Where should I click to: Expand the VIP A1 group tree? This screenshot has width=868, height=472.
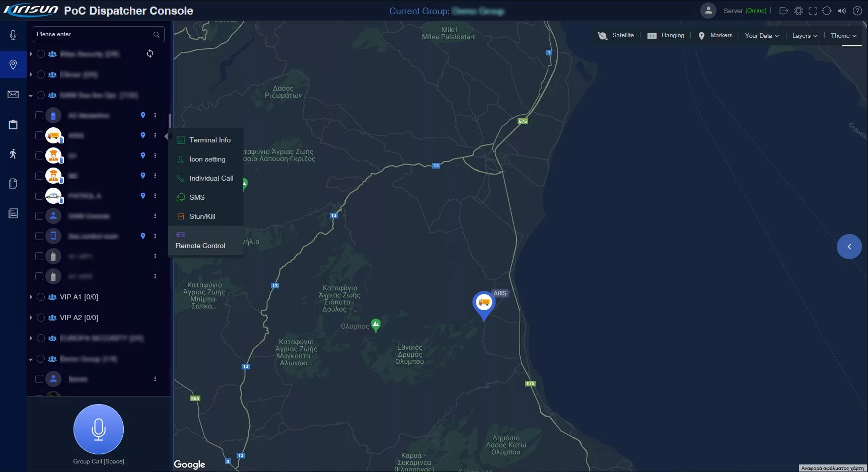(31, 297)
